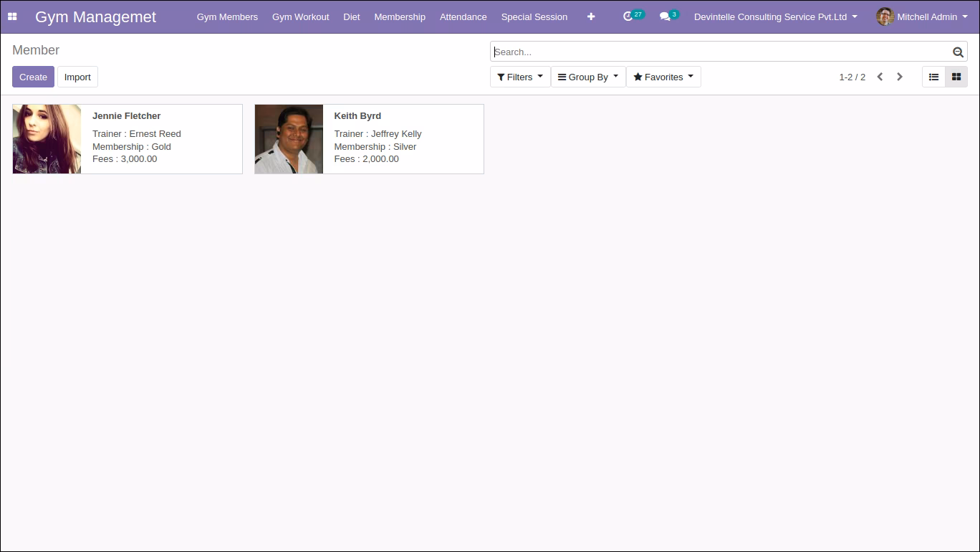Open the Favorites dropdown
This screenshot has width=980, height=552.
tap(663, 77)
